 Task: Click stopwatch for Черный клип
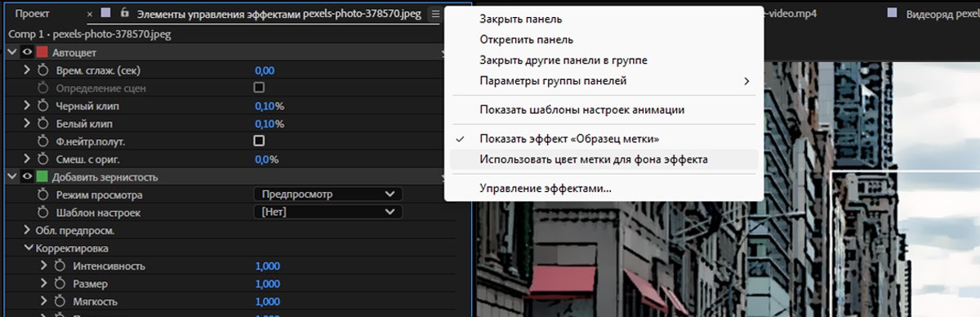44,106
